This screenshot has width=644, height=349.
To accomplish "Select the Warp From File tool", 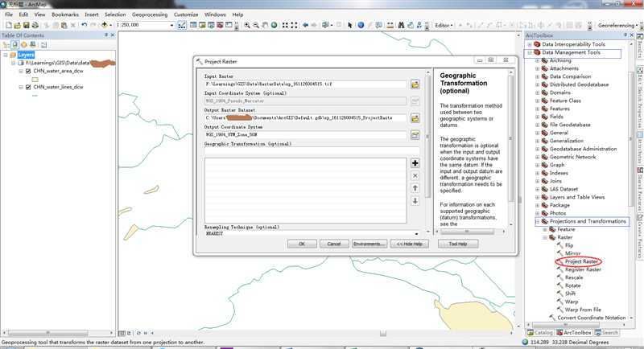I will [583, 310].
